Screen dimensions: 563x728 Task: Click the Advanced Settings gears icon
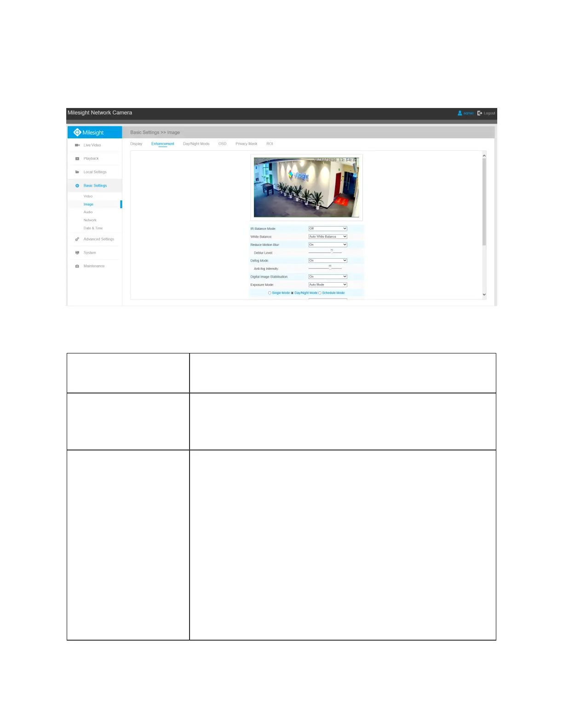[x=77, y=239]
